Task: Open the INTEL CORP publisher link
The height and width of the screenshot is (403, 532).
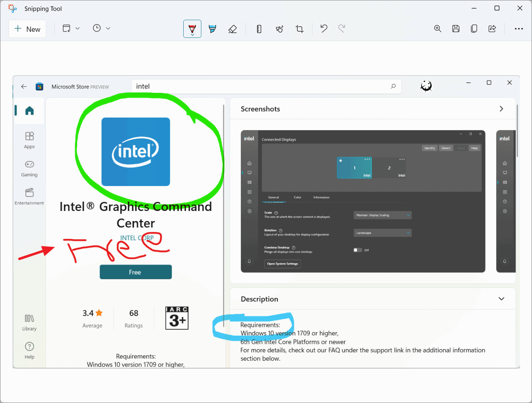Action: click(x=137, y=238)
